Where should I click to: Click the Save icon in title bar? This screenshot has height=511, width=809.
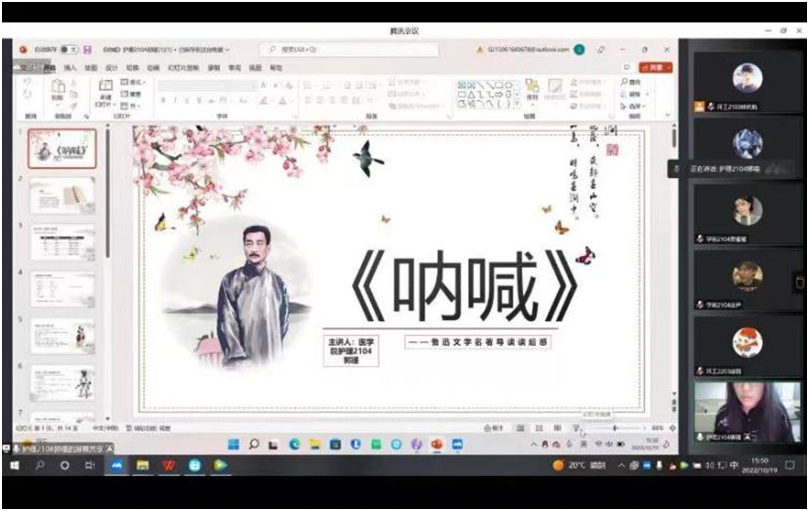pos(88,49)
